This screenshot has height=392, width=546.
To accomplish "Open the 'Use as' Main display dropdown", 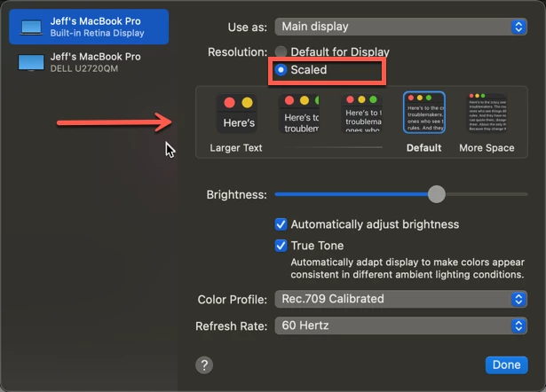I will [x=400, y=27].
